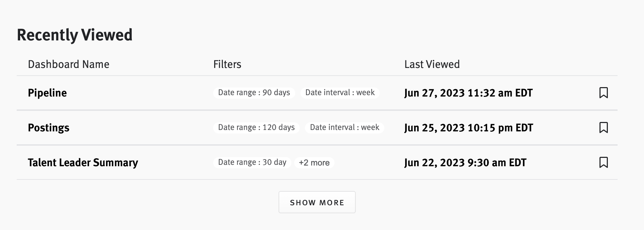Click the Date range 30 day filter pill
The image size is (644, 230).
(x=251, y=162)
